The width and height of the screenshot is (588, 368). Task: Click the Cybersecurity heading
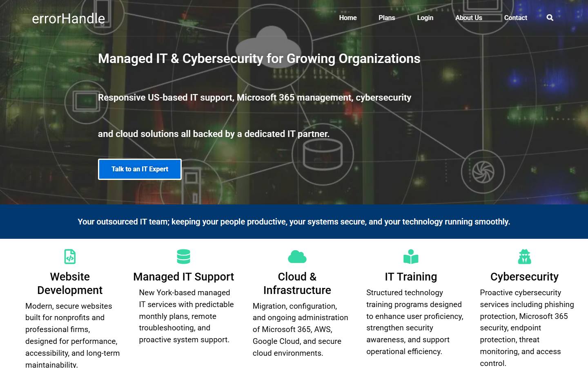point(524,277)
